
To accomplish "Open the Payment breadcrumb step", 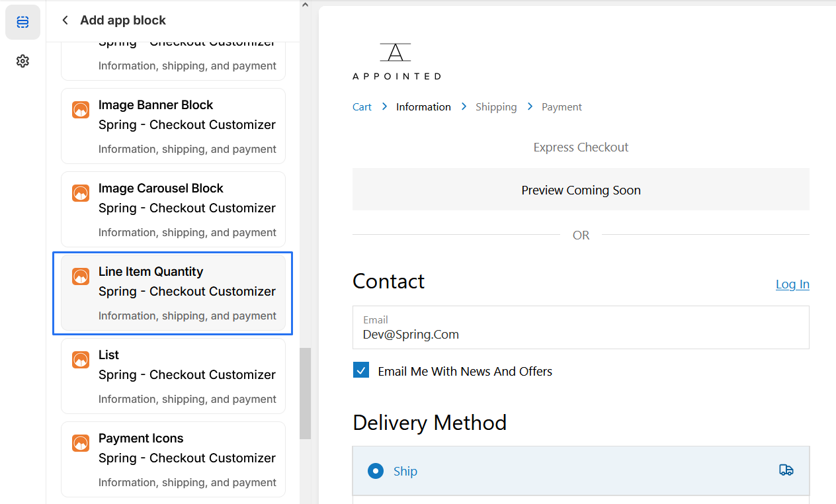I will [562, 107].
